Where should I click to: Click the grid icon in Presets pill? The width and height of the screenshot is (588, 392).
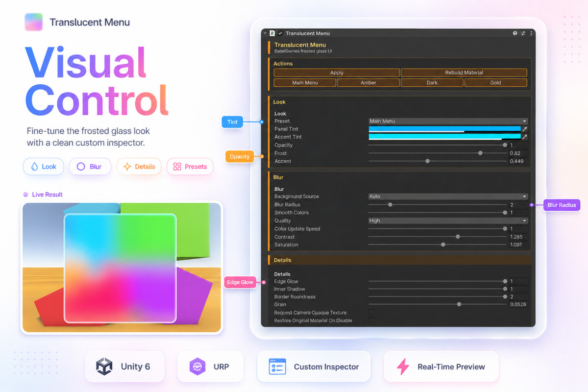pyautogui.click(x=177, y=167)
